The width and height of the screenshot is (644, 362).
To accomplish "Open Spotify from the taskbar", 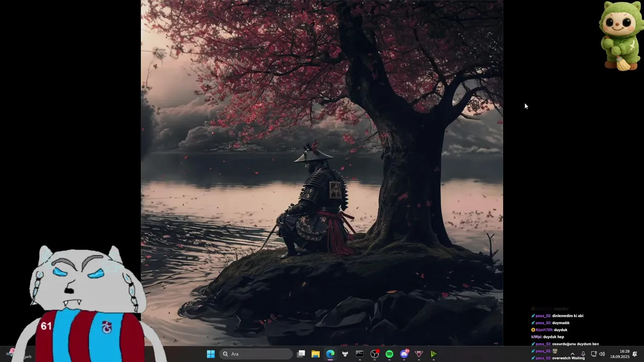I will 389,354.
